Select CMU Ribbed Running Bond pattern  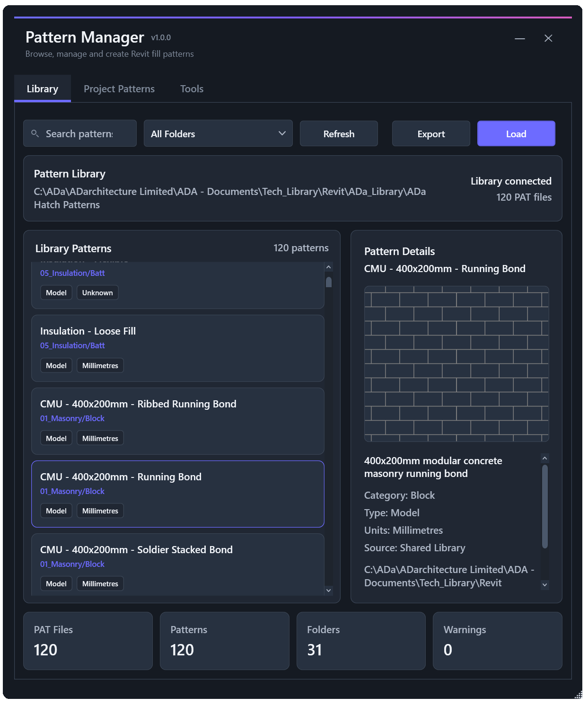178,421
